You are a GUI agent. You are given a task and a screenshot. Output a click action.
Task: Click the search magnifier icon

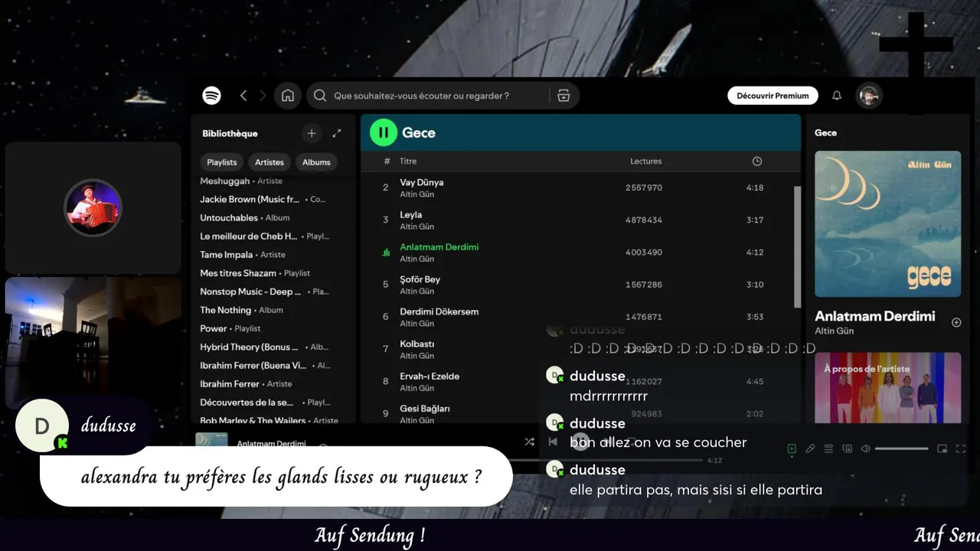point(321,96)
